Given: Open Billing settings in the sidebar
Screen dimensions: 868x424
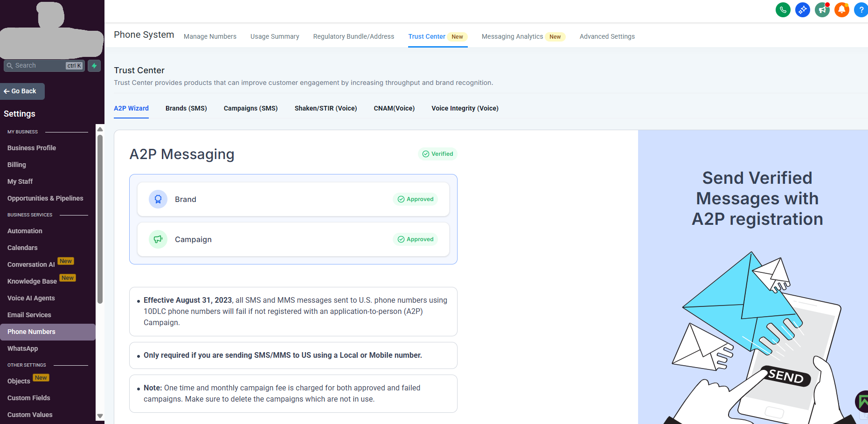Looking at the screenshot, I should click(17, 165).
